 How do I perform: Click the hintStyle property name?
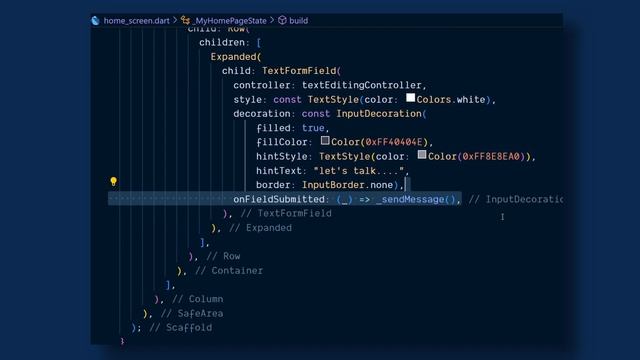click(282, 156)
